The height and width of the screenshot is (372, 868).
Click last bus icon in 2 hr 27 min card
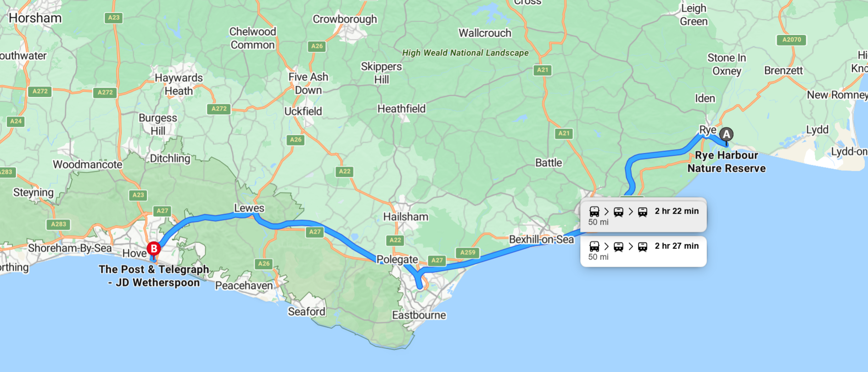pyautogui.click(x=643, y=247)
